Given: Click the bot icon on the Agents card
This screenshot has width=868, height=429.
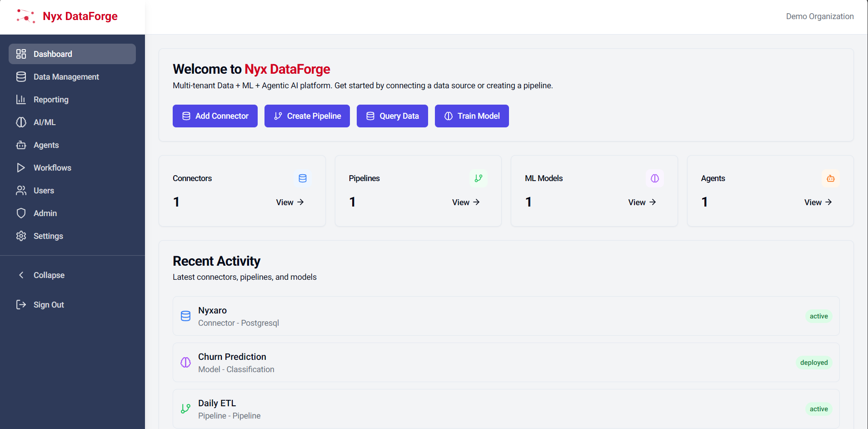Looking at the screenshot, I should click(x=830, y=178).
